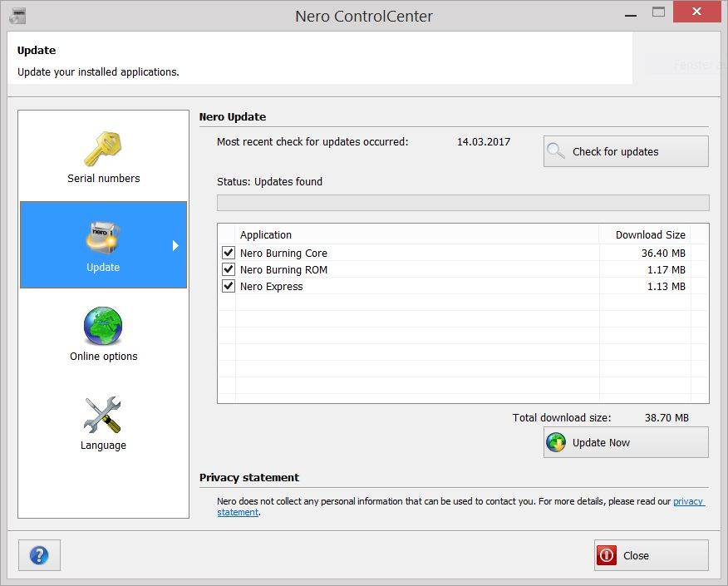Start the download with Update Now

pos(626,442)
